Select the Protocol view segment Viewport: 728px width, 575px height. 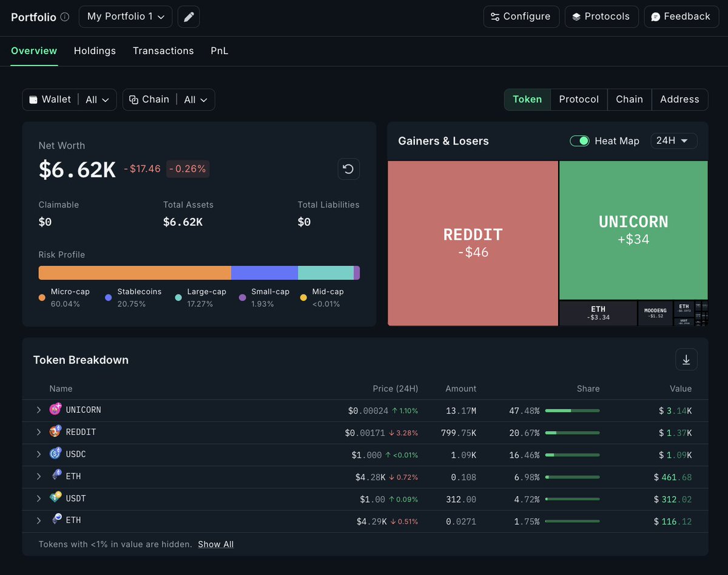click(x=579, y=100)
